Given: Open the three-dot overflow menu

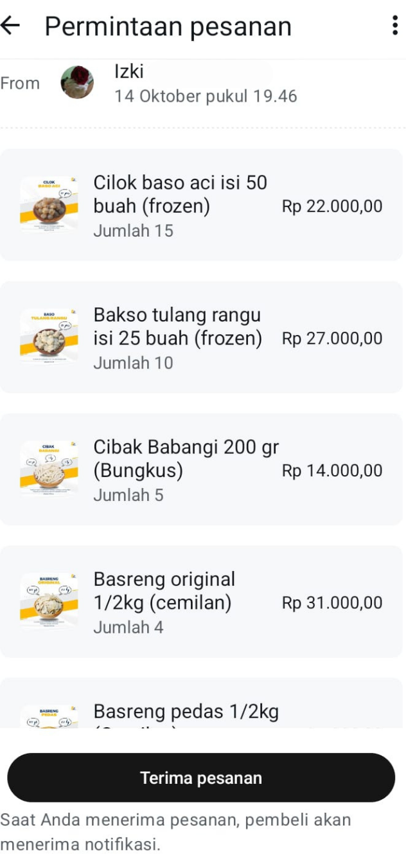Looking at the screenshot, I should coord(396,25).
